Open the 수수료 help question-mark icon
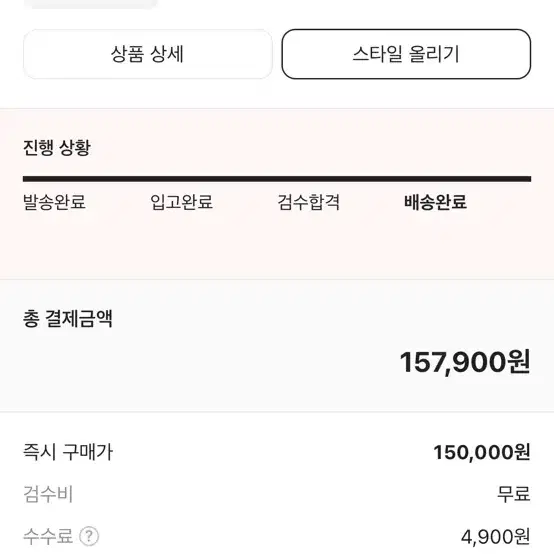Image resolution: width=554 pixels, height=554 pixels. (89, 536)
